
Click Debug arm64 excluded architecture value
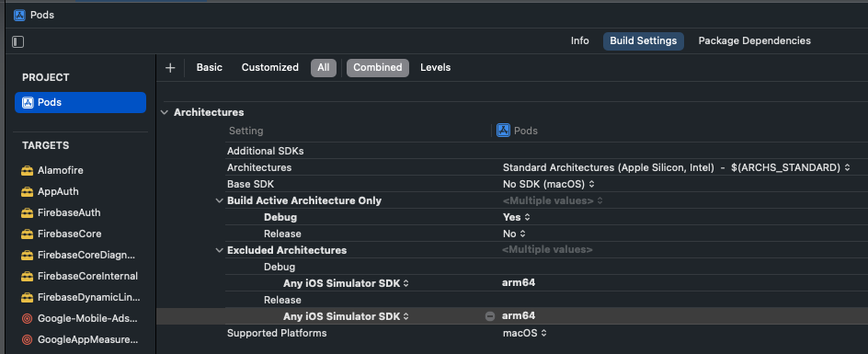pyautogui.click(x=519, y=283)
